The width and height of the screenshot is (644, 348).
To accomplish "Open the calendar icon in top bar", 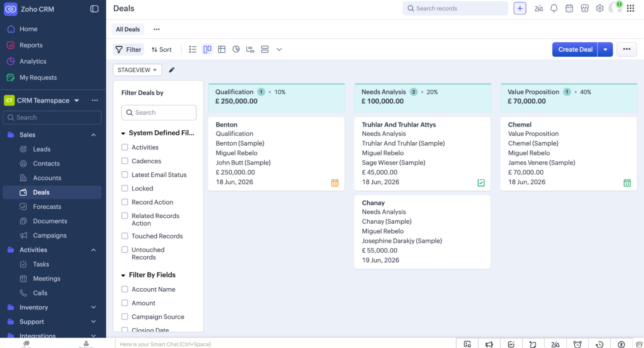I will (x=569, y=8).
